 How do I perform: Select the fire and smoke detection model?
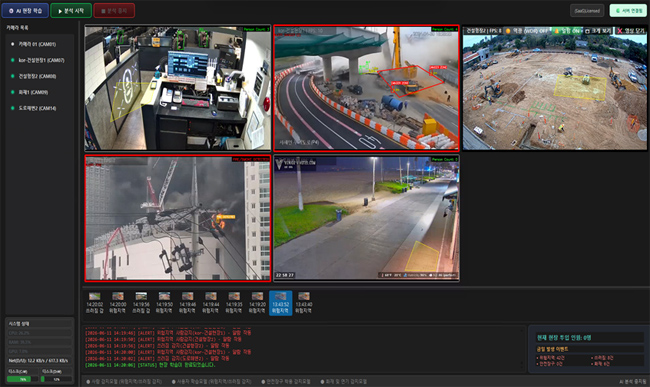pos(344,382)
